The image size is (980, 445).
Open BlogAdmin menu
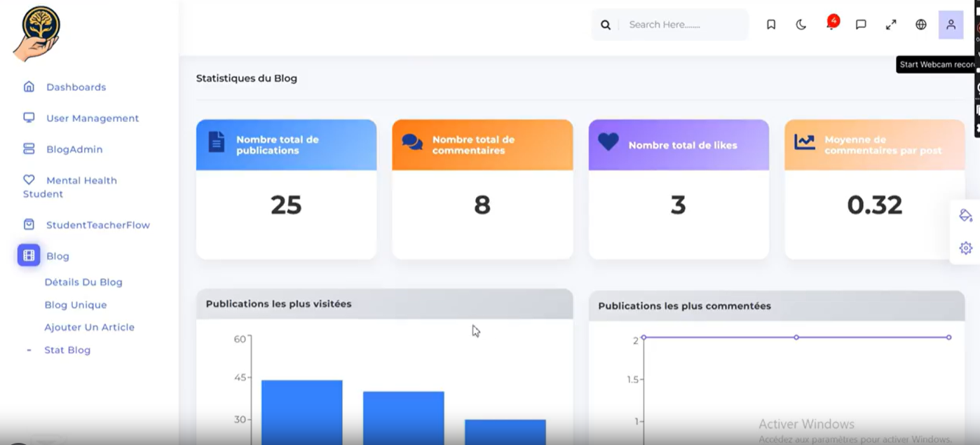pos(74,149)
